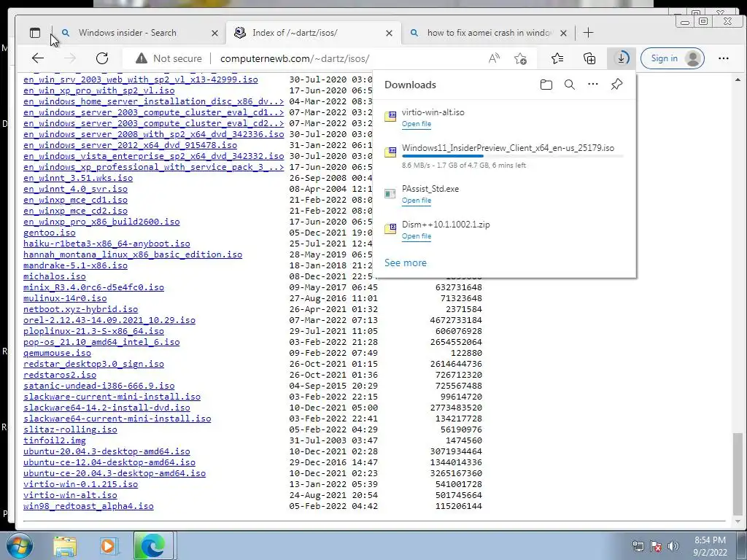Open en_win_xp_pro_with_sp2_vl.iso link
The height and width of the screenshot is (560, 747).
pos(99,90)
